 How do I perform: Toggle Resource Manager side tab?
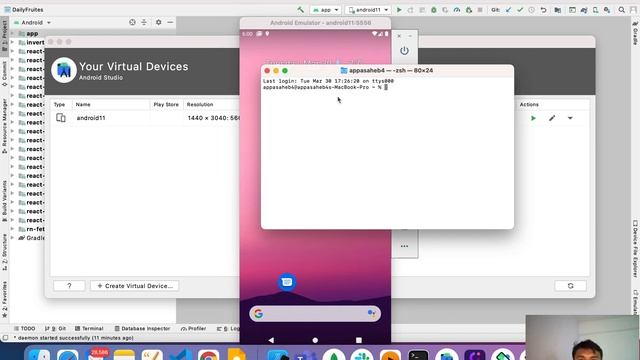tap(4, 127)
